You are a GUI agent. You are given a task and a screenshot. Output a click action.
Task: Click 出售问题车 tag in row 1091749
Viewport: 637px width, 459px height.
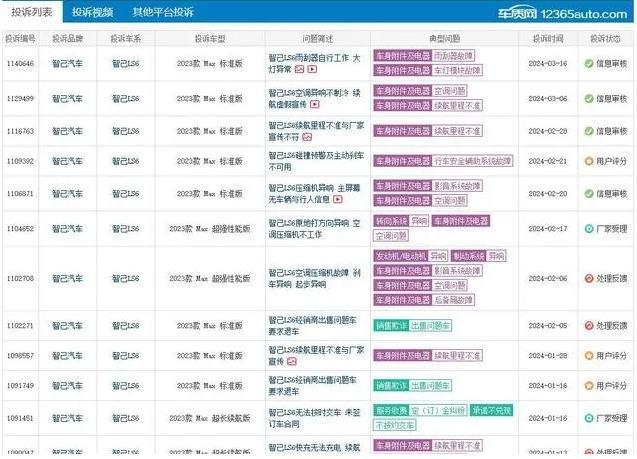point(430,385)
